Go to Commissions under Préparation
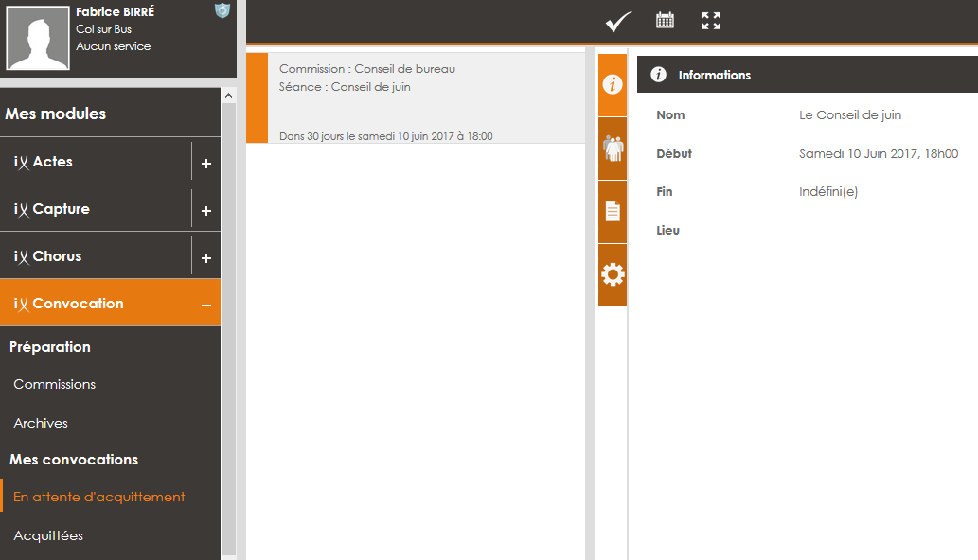The image size is (978, 560). click(x=55, y=384)
